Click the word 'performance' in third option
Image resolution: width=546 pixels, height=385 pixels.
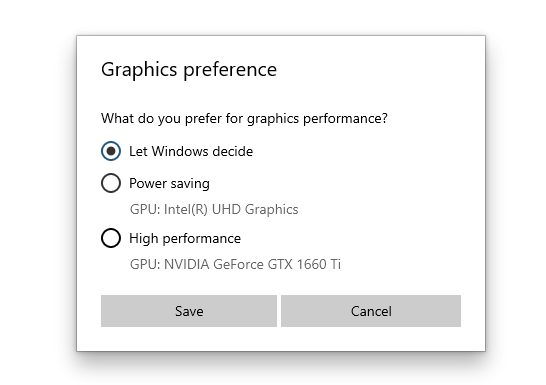tap(202, 239)
